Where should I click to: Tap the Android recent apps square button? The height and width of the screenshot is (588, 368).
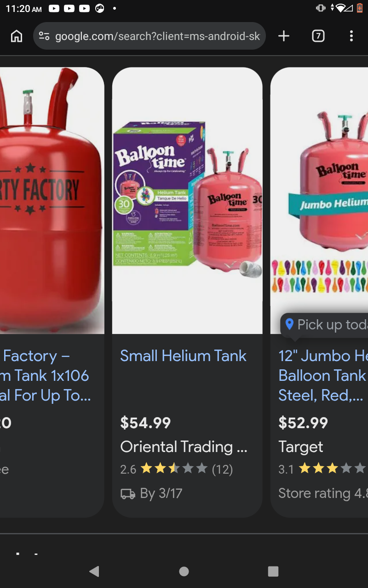point(273,571)
